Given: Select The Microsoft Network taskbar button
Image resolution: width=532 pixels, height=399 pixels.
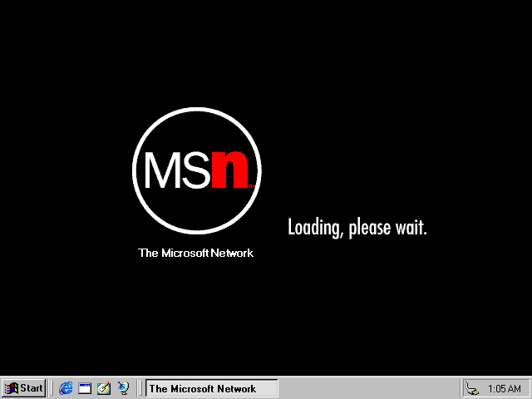Looking at the screenshot, I should coord(211,388).
